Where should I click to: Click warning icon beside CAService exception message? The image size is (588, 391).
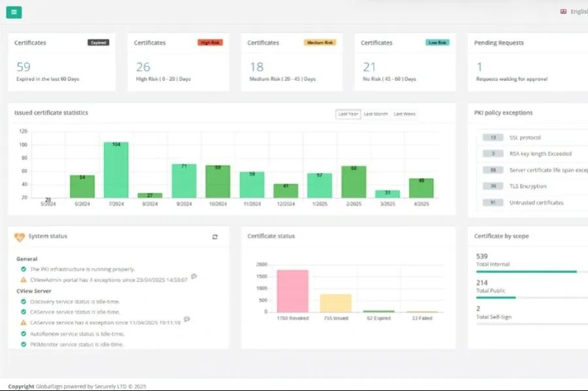[24, 322]
